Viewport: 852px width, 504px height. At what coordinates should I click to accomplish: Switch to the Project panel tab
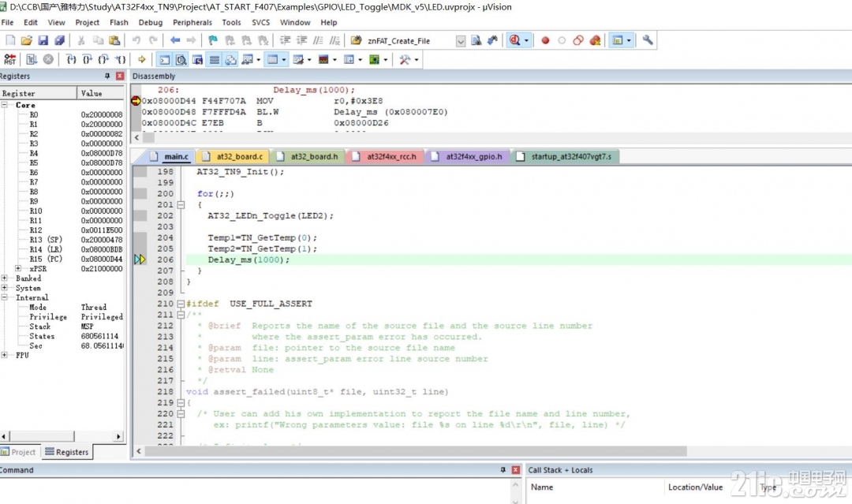point(18,452)
